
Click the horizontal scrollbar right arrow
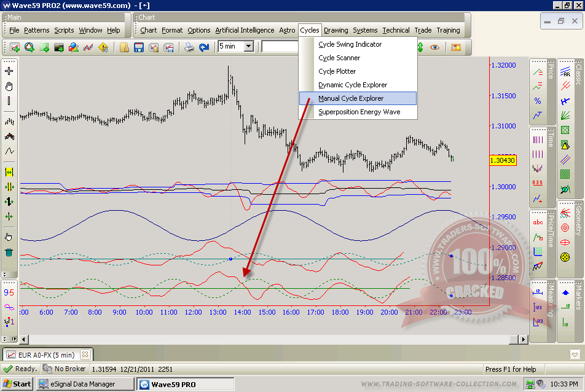pyautogui.click(x=524, y=339)
